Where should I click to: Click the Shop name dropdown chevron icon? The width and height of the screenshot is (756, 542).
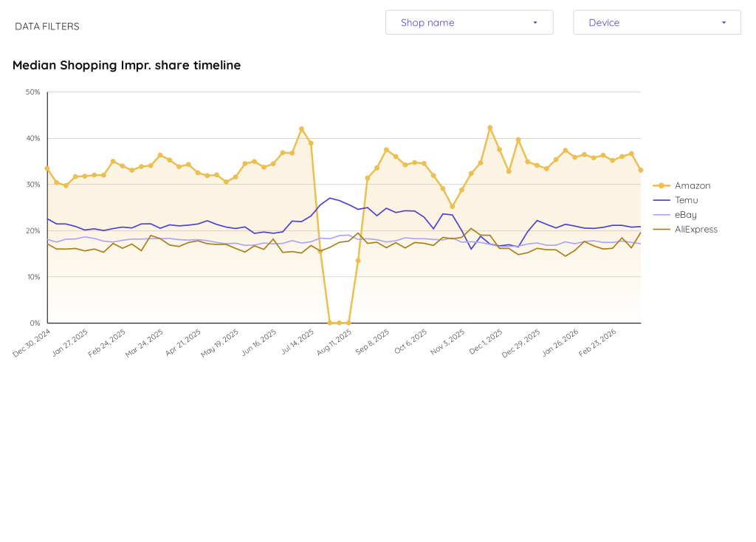[x=535, y=22]
